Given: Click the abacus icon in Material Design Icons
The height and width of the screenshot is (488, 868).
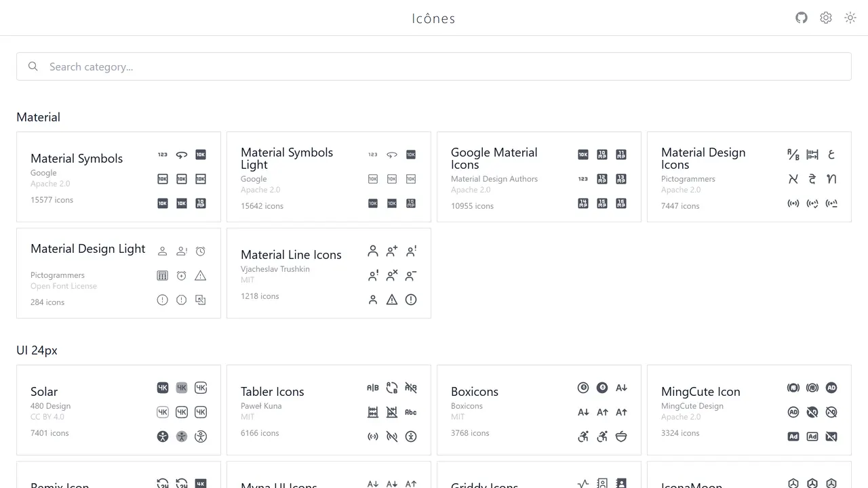Looking at the screenshot, I should click(x=812, y=155).
